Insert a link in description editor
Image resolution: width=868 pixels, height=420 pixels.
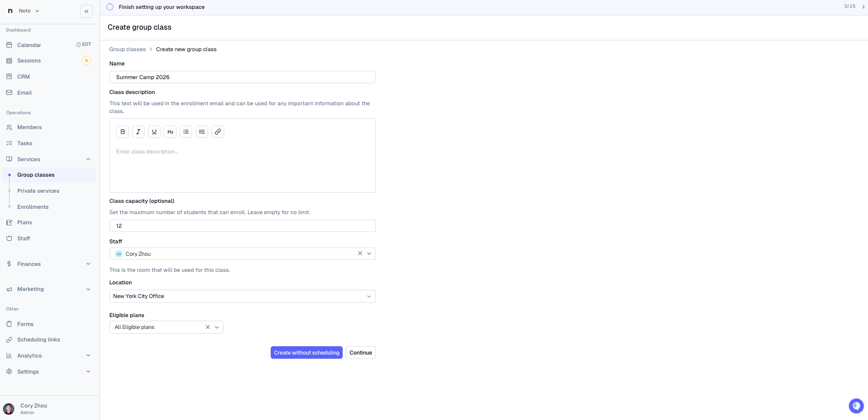218,131
